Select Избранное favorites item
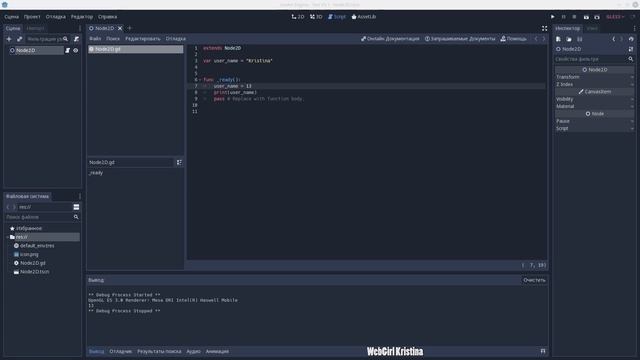This screenshot has height=360, width=640. pyautogui.click(x=29, y=229)
